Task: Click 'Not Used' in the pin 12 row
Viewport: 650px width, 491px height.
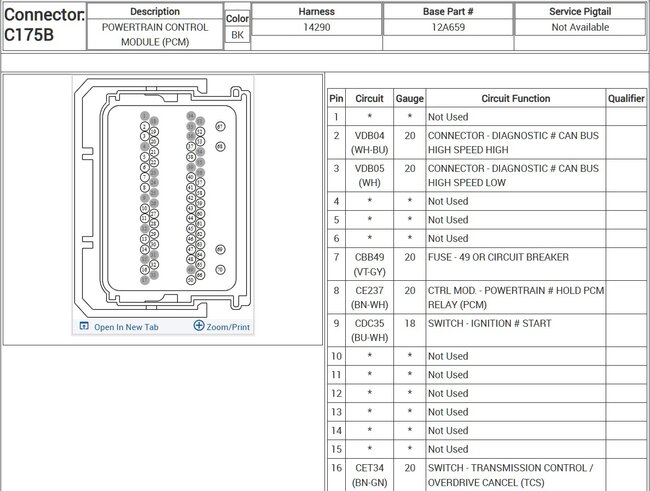Action: (x=448, y=393)
